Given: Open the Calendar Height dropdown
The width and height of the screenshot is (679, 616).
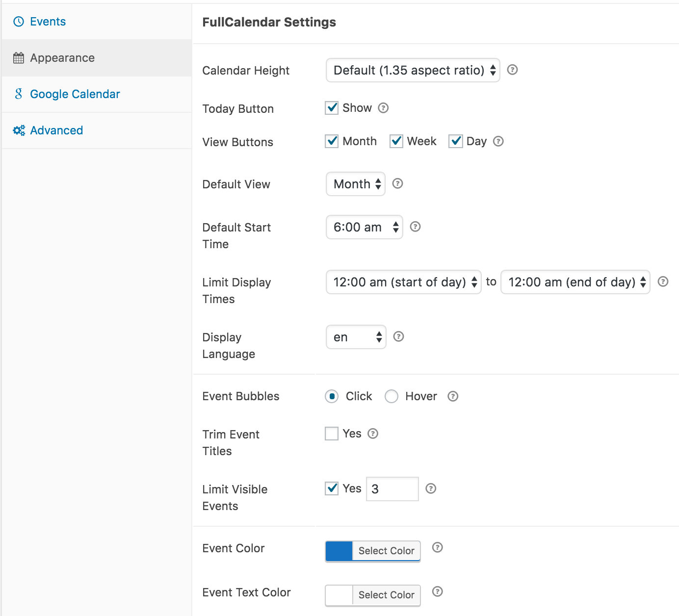Looking at the screenshot, I should click(x=413, y=70).
